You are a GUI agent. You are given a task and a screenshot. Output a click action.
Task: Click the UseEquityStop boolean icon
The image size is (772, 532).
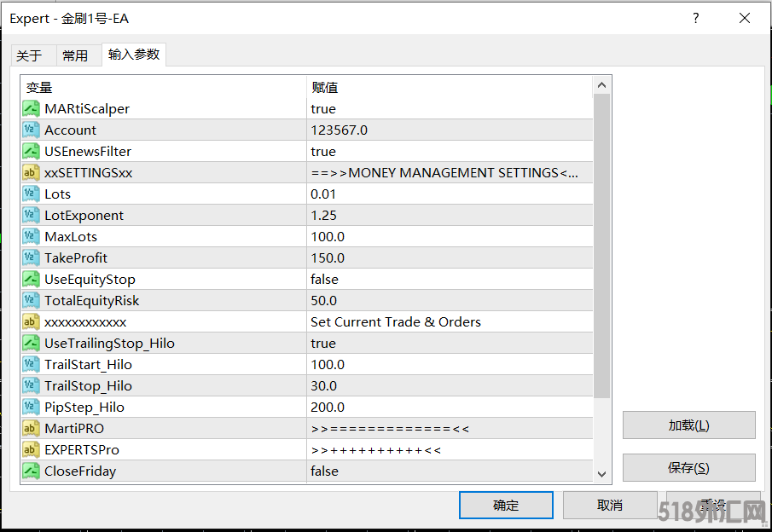[31, 279]
